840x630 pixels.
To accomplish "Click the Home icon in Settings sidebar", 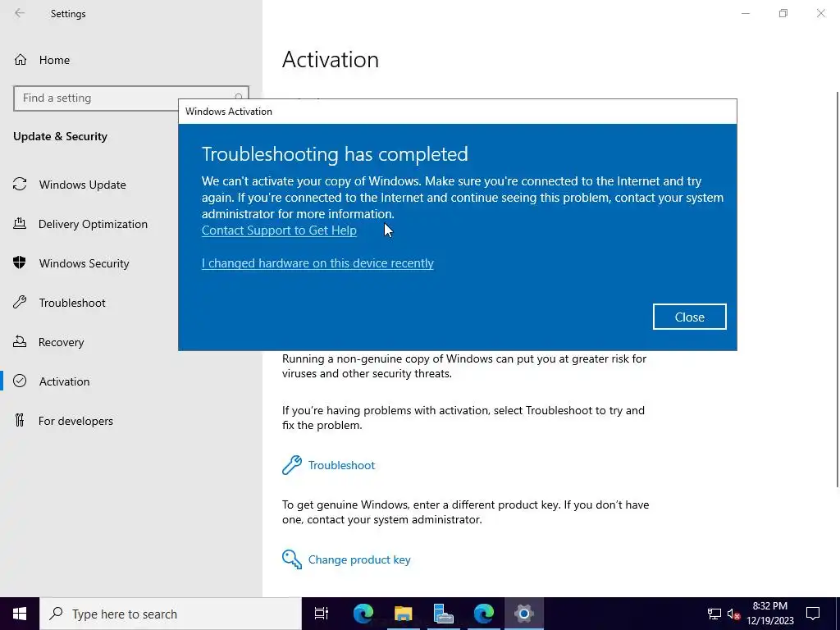I will 21,59.
